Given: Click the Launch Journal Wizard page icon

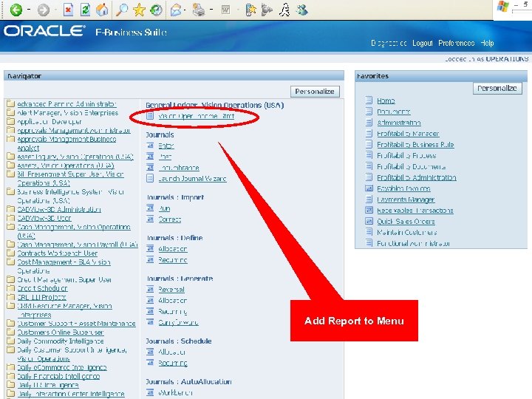Looking at the screenshot, I should tap(150, 178).
